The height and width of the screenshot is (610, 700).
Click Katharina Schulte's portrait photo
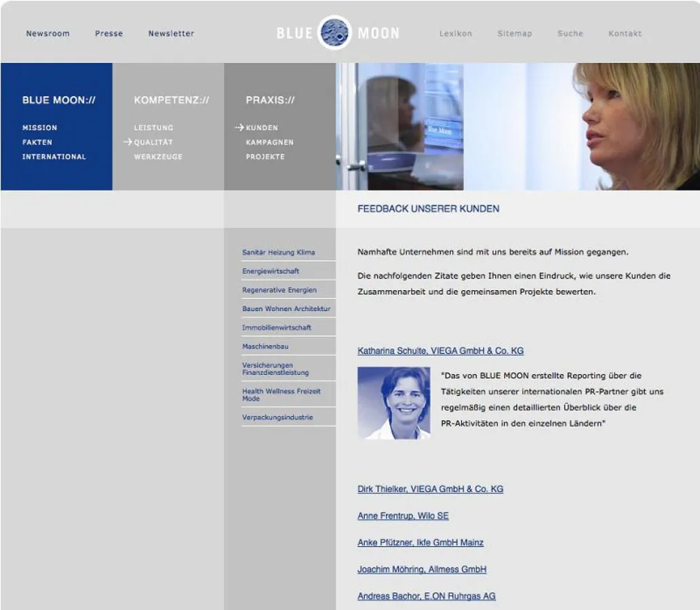(x=393, y=403)
